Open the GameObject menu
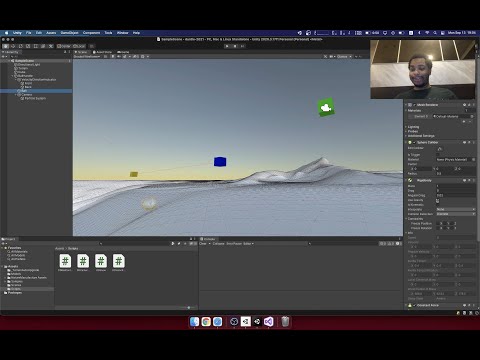 pos(69,33)
